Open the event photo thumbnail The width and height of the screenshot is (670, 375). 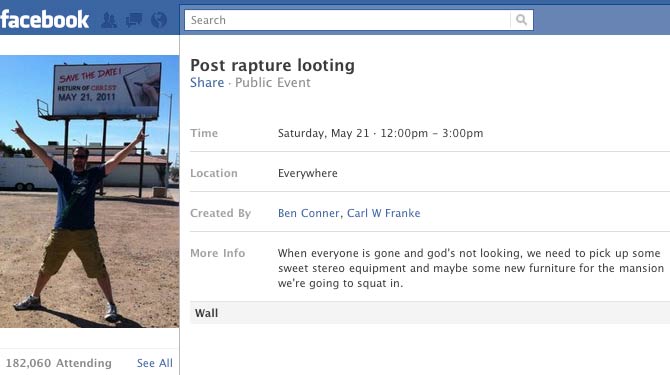pyautogui.click(x=89, y=191)
